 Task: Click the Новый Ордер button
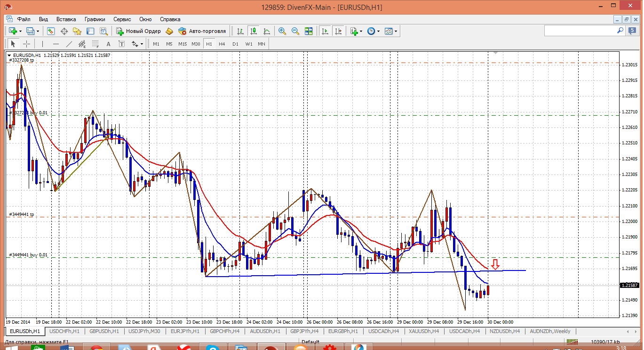click(139, 31)
